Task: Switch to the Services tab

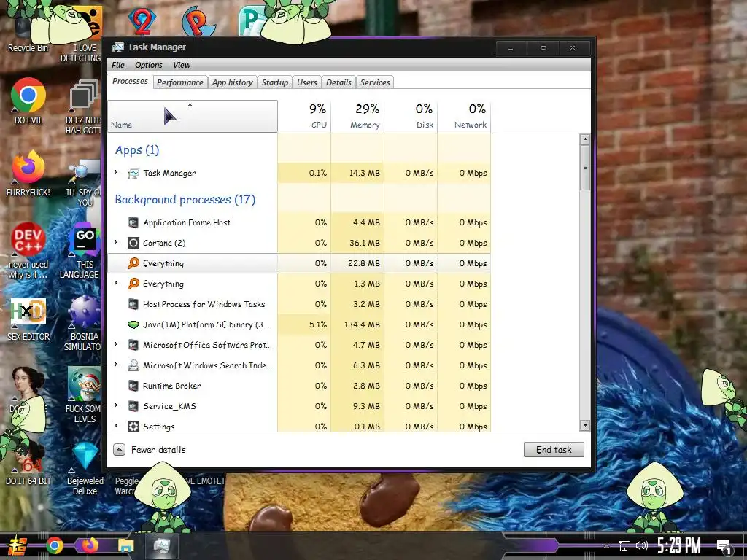Action: (x=375, y=82)
